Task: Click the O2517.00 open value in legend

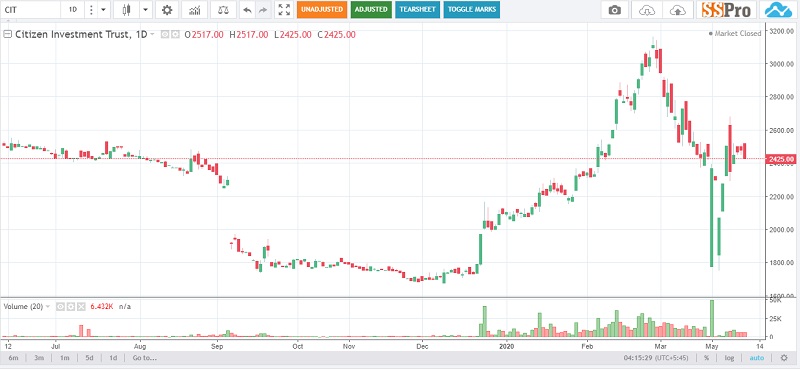Action: [204, 35]
